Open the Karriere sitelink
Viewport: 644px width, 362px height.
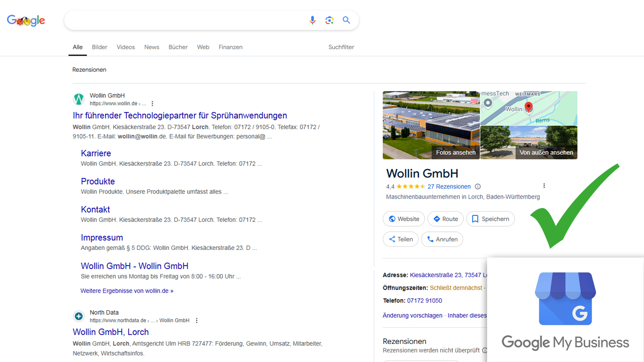[x=96, y=153]
